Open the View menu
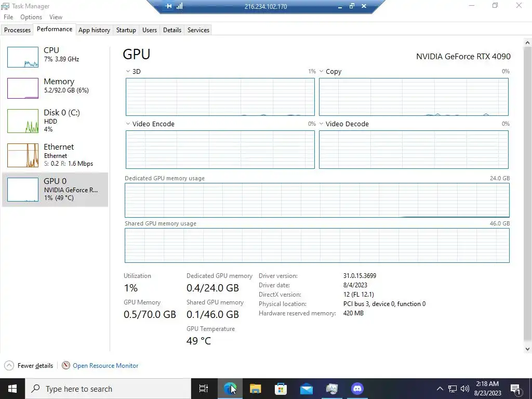532x399 pixels. (x=56, y=17)
